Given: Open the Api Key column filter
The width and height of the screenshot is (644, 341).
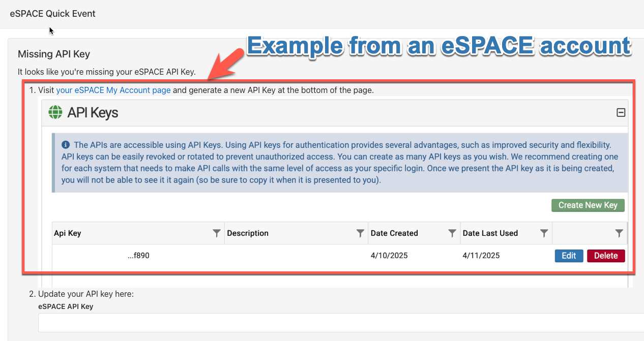Looking at the screenshot, I should click(x=217, y=233).
